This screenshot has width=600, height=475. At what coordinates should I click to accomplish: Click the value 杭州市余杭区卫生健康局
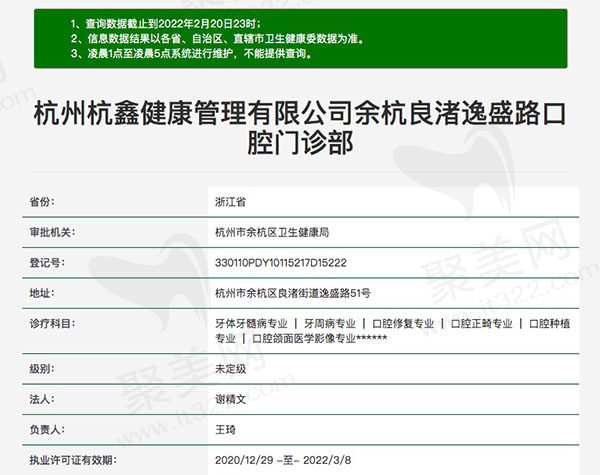(272, 232)
